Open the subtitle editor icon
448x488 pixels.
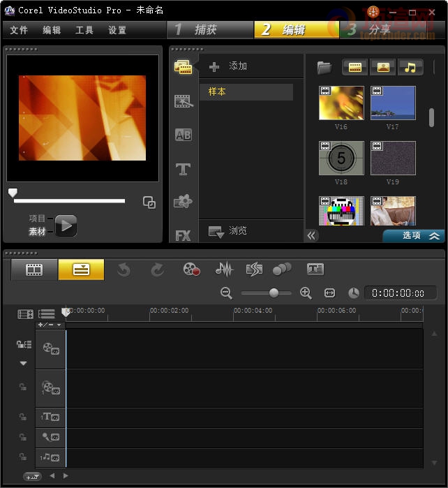pos(315,269)
